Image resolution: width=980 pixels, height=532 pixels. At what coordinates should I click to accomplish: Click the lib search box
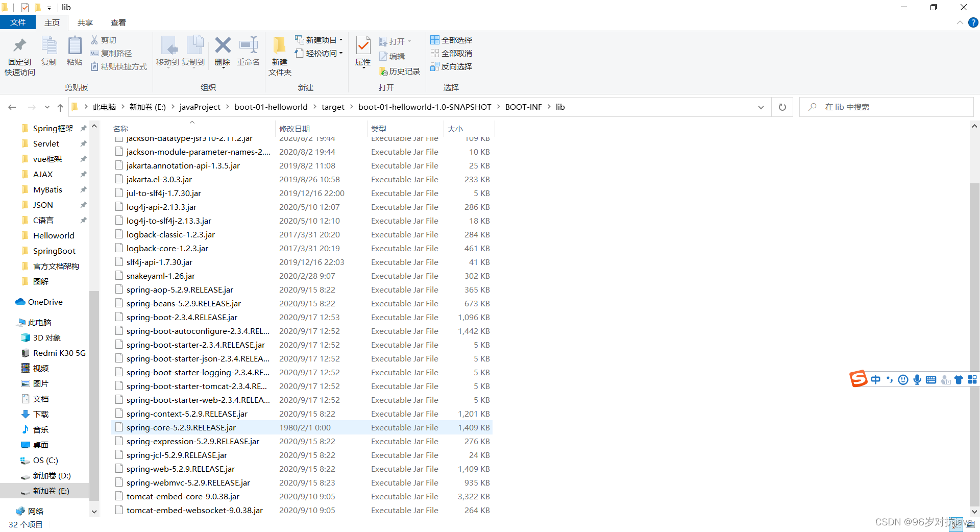887,107
